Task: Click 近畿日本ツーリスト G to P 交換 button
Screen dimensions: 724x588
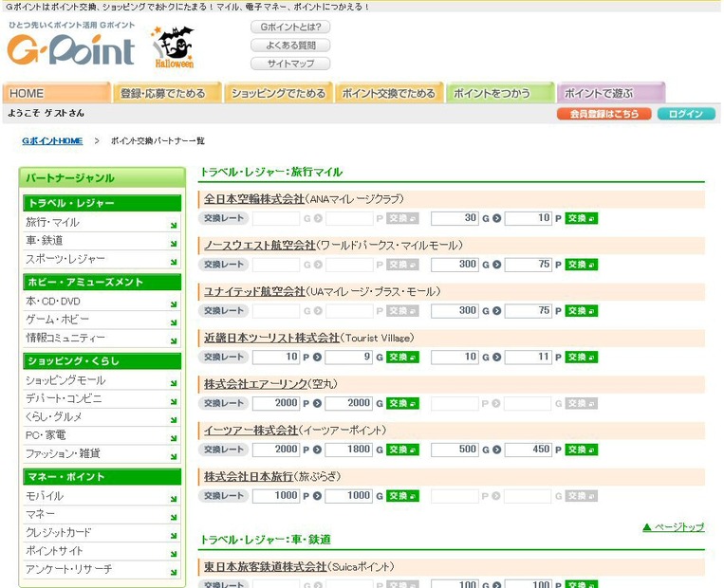Action: tap(582, 357)
